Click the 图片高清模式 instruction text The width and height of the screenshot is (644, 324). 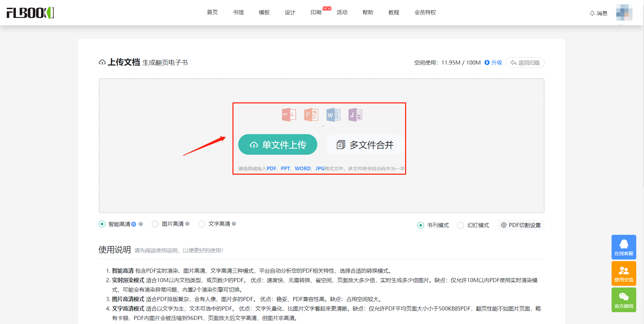[128, 299]
